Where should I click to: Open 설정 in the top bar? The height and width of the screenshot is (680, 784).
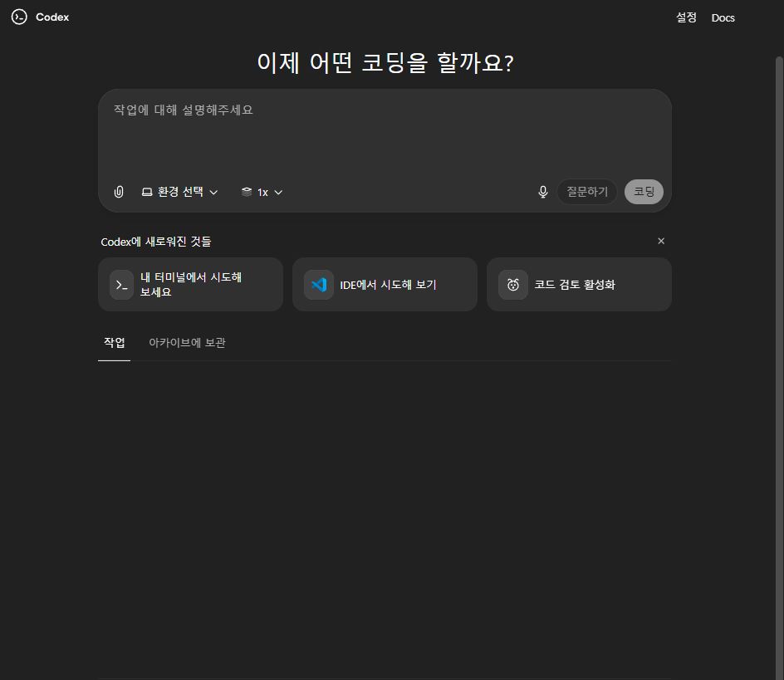(x=686, y=17)
